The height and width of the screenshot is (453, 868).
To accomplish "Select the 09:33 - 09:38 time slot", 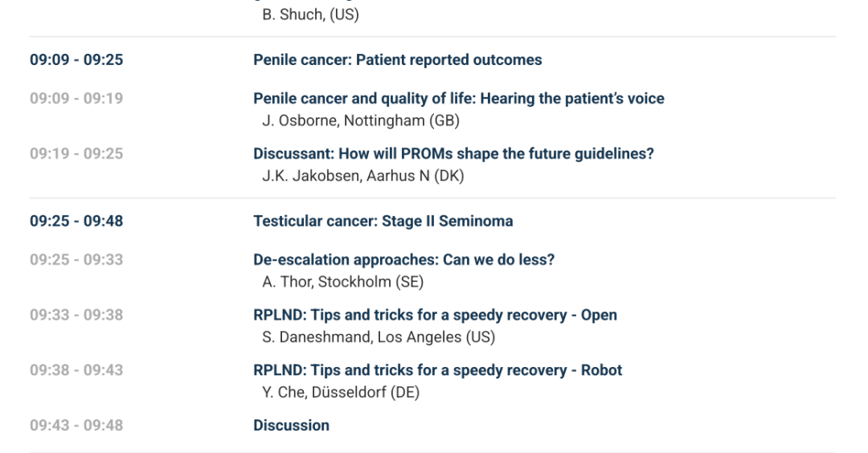I will coord(76,315).
